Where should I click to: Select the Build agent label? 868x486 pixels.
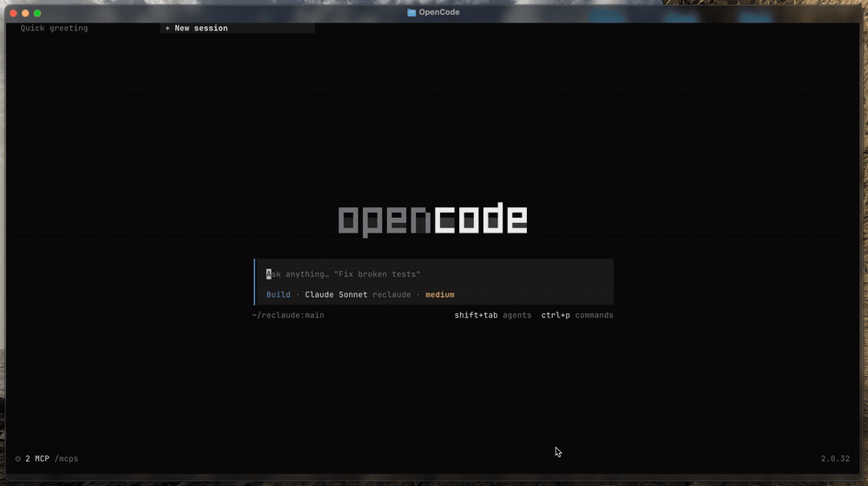pyautogui.click(x=278, y=294)
